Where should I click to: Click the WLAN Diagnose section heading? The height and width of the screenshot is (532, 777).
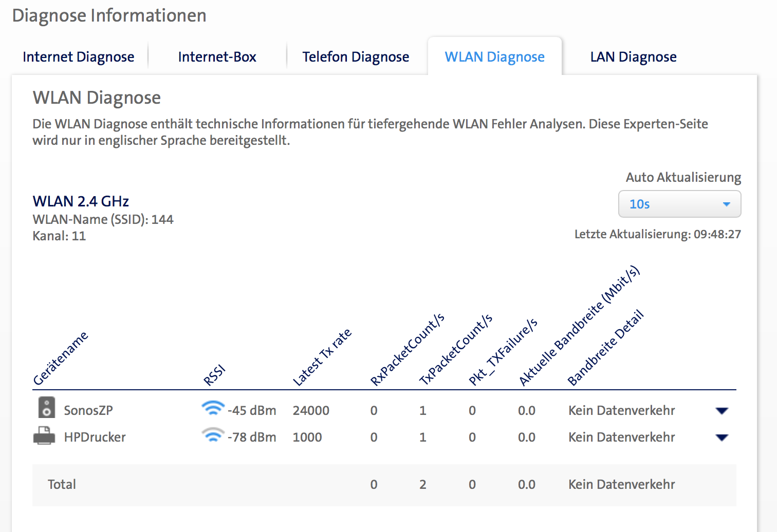pyautogui.click(x=97, y=98)
